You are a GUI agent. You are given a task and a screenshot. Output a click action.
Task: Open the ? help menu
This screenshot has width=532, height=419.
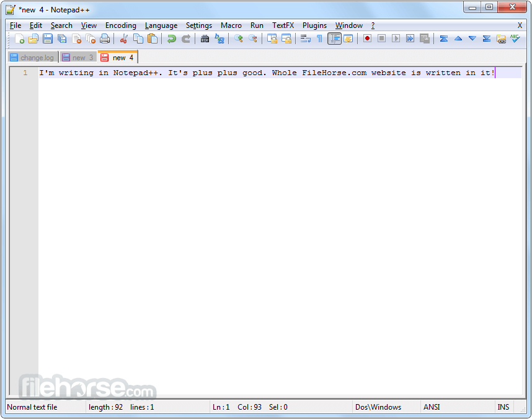[x=373, y=25]
